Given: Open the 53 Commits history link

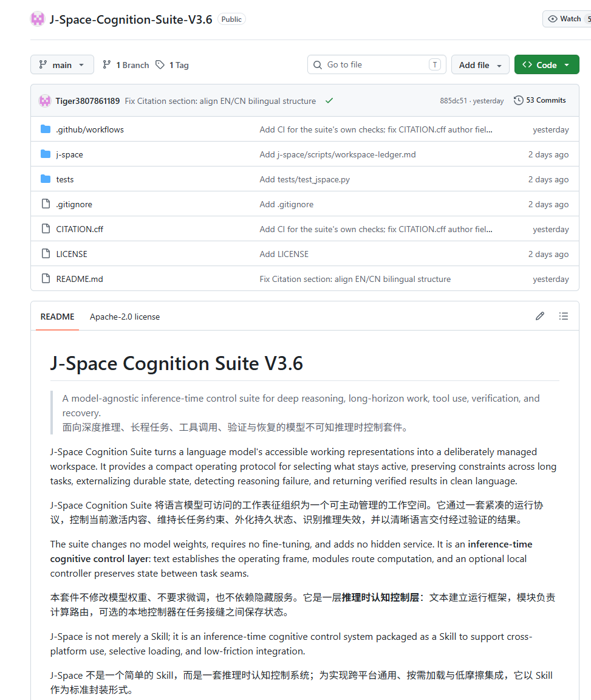Looking at the screenshot, I should pos(539,100).
